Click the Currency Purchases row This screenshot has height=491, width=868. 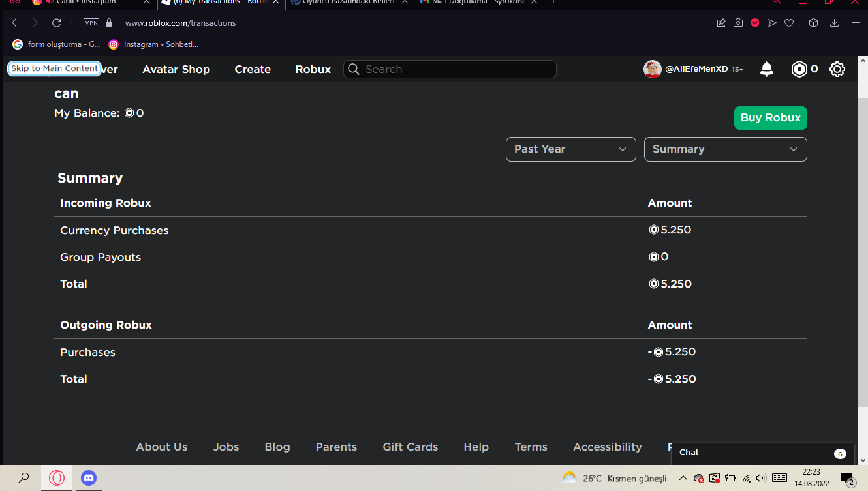[x=431, y=230]
